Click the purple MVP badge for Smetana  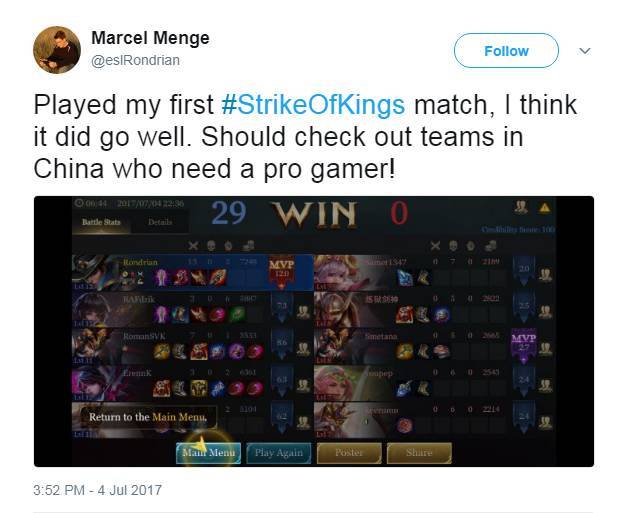coord(523,346)
